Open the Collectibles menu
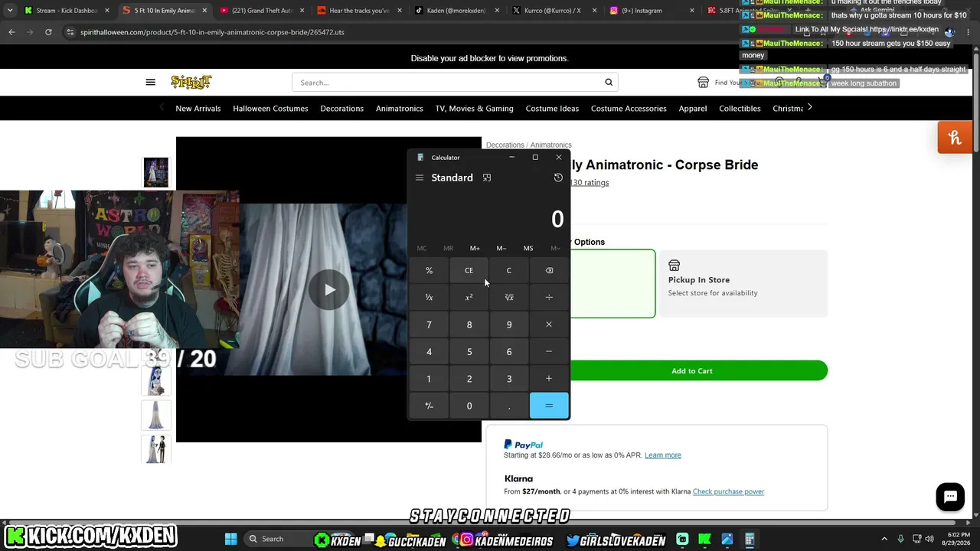 pyautogui.click(x=740, y=108)
